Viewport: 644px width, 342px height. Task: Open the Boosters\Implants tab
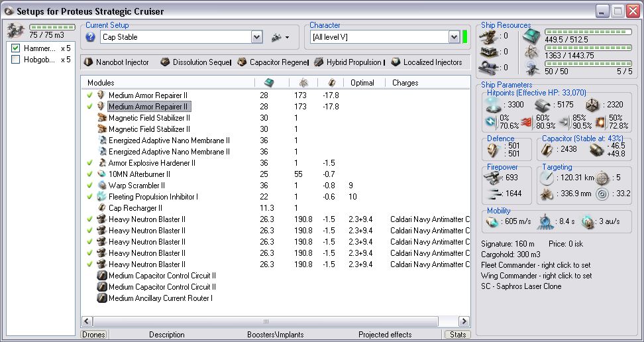[x=275, y=335]
